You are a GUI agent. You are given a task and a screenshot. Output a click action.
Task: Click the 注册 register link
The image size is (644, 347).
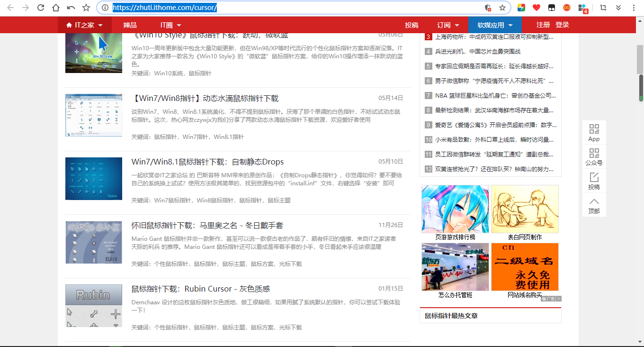543,25
